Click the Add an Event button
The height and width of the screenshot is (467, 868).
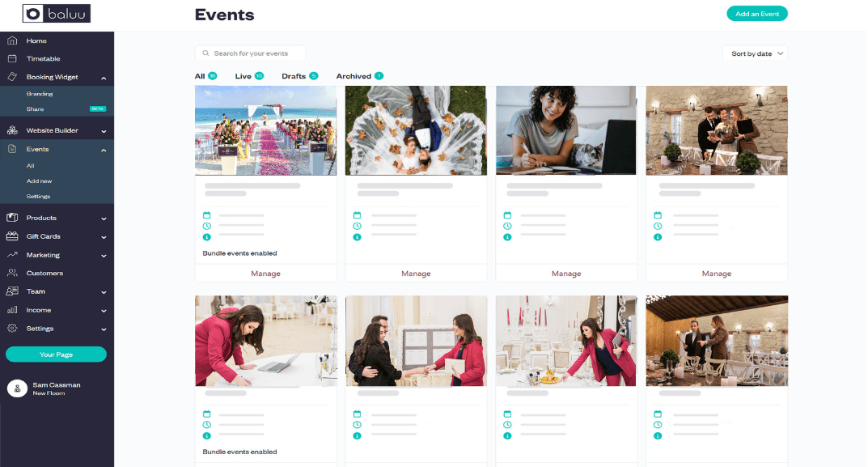point(756,14)
